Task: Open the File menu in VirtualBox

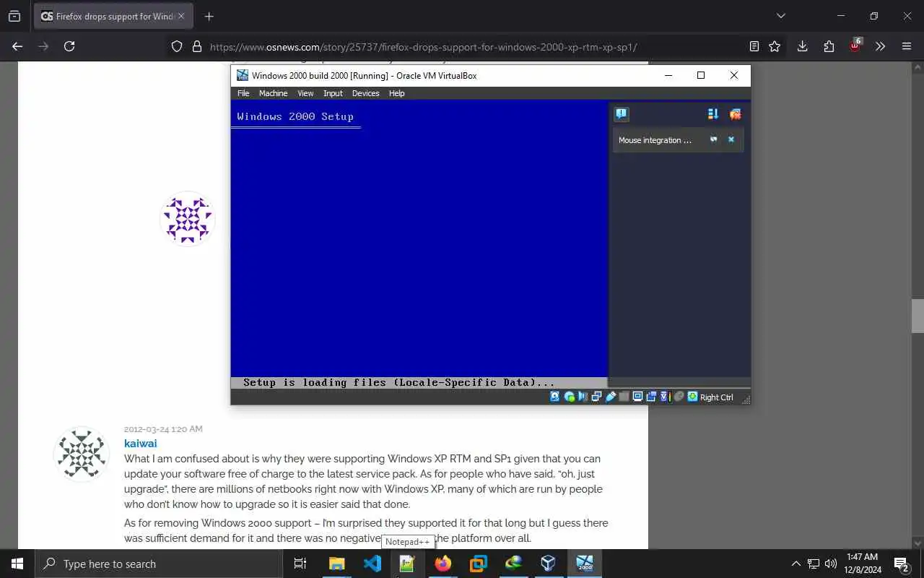Action: [243, 93]
